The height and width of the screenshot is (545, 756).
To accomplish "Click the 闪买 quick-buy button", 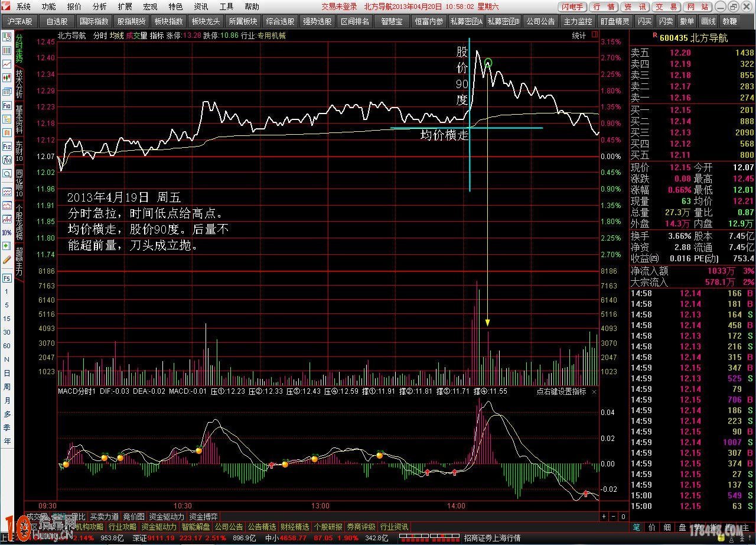I will coord(645,21).
